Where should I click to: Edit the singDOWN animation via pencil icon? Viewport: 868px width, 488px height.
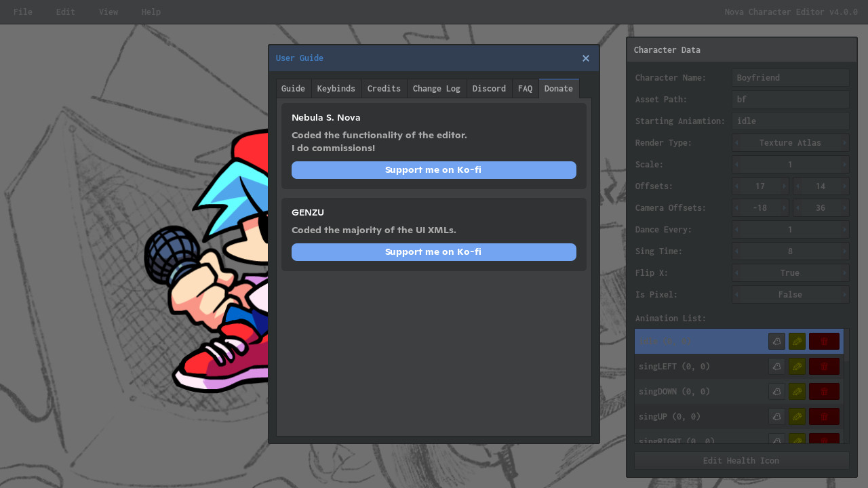(797, 392)
